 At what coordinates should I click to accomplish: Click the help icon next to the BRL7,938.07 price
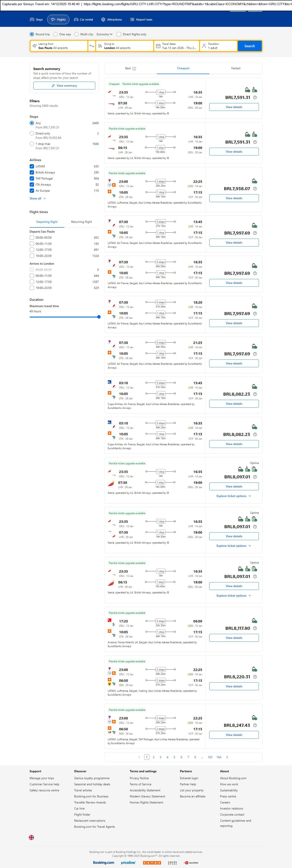click(255, 189)
